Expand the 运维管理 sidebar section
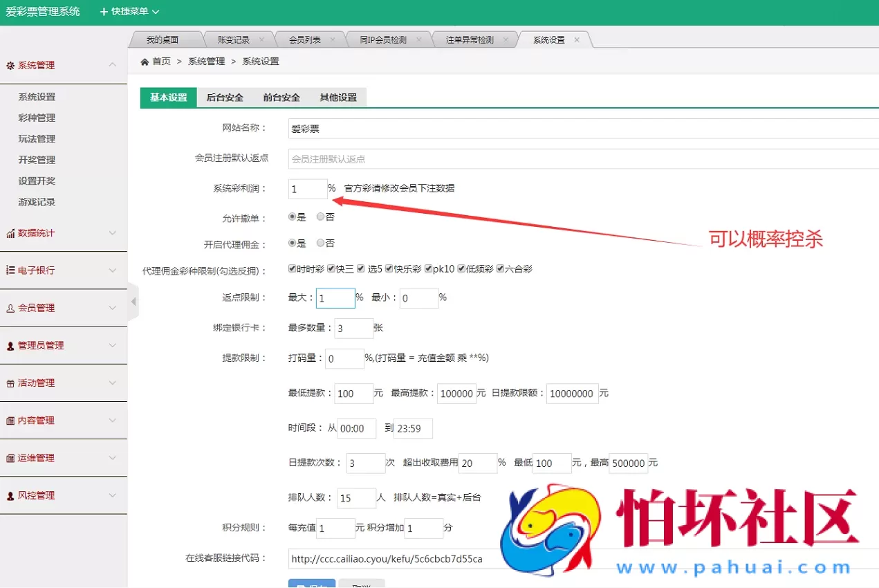 coord(41,458)
